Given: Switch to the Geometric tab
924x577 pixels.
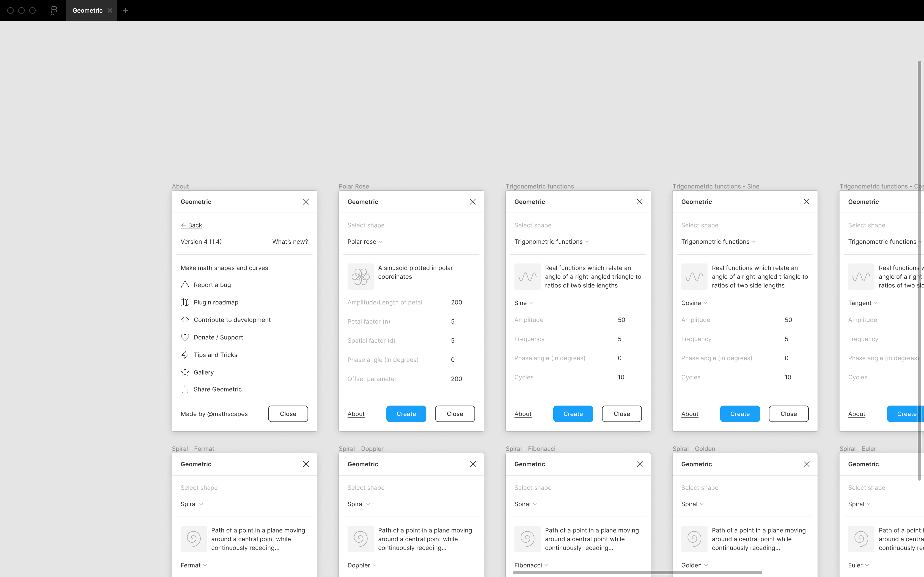Looking at the screenshot, I should (87, 10).
